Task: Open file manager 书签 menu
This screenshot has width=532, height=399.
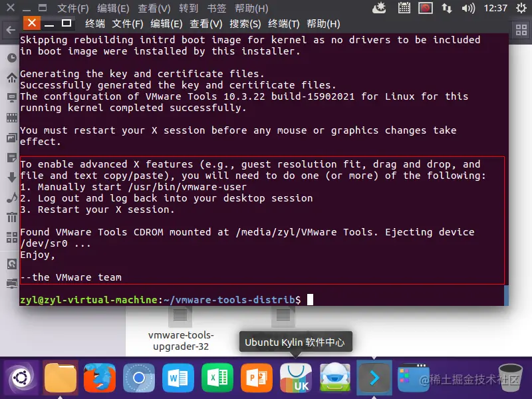Action: (217, 8)
